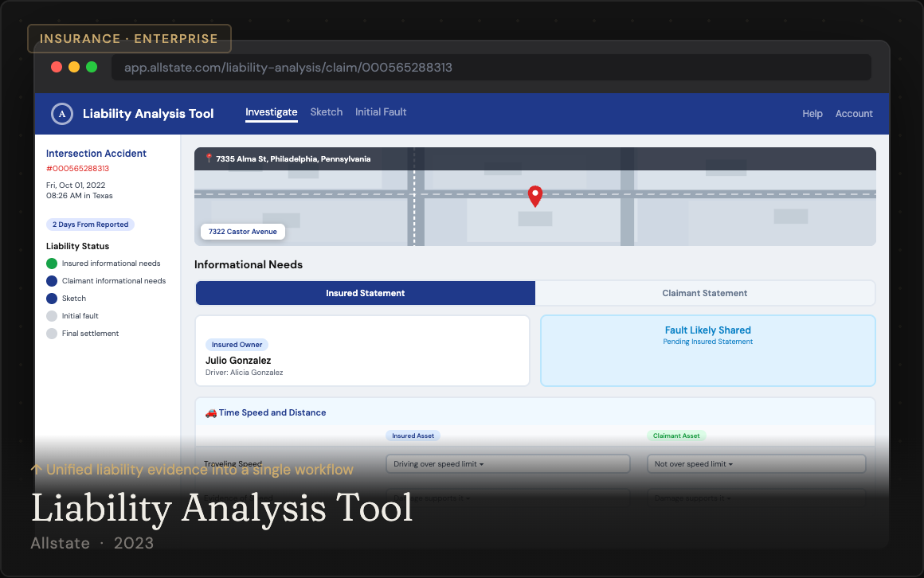Click the blue Sketch status dot
Screen dimensions: 924x578
click(52, 298)
